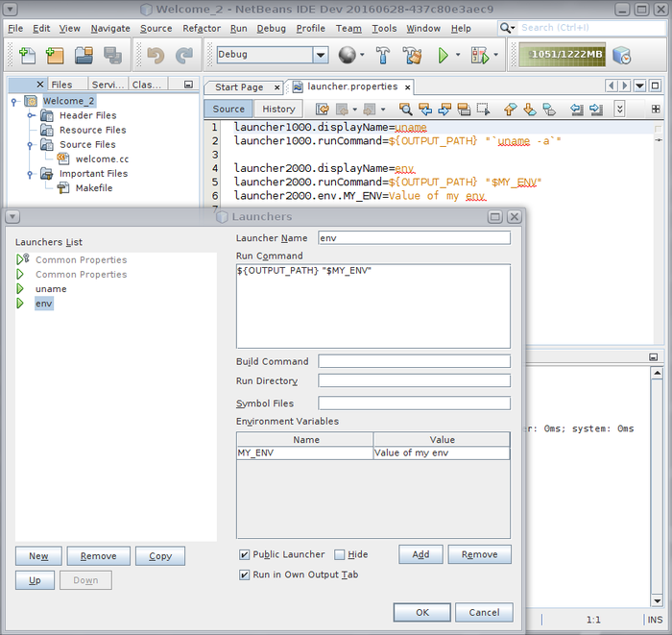This screenshot has width=672, height=635.
Task: Undo the last edit
Action: click(156, 56)
